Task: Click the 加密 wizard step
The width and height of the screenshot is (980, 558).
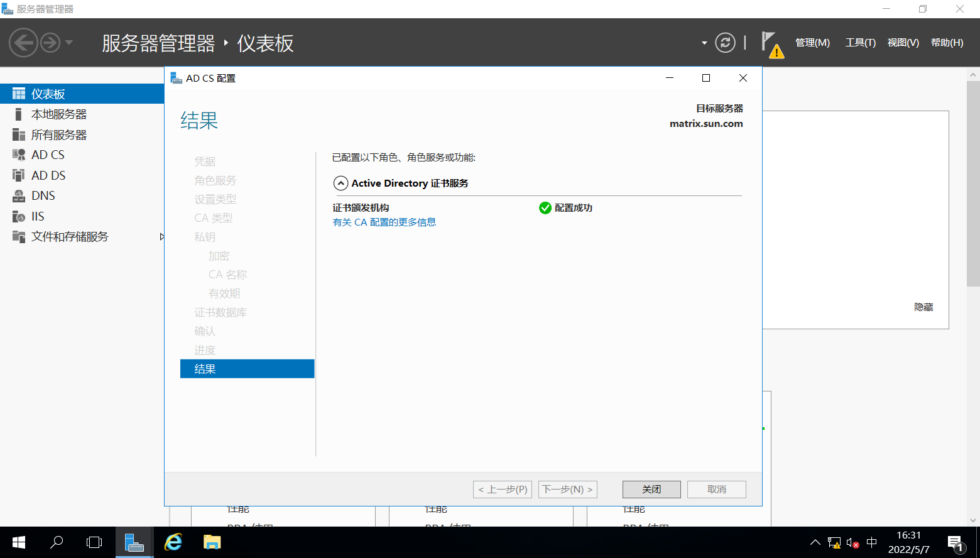Action: [219, 256]
